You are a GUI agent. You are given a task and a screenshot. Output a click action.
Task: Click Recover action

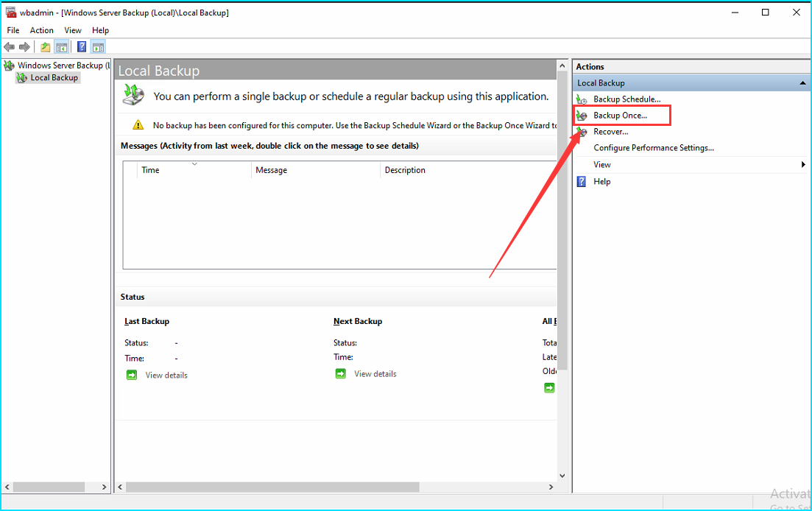click(x=610, y=132)
